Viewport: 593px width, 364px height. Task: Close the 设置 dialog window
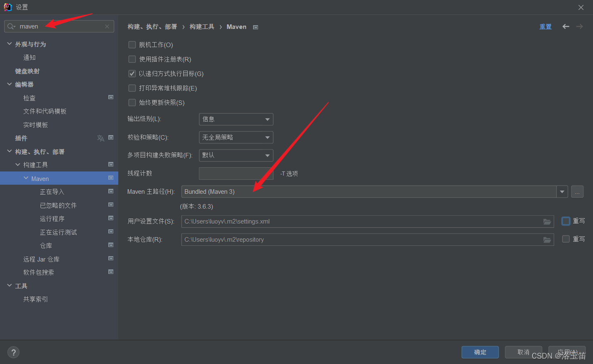point(581,7)
